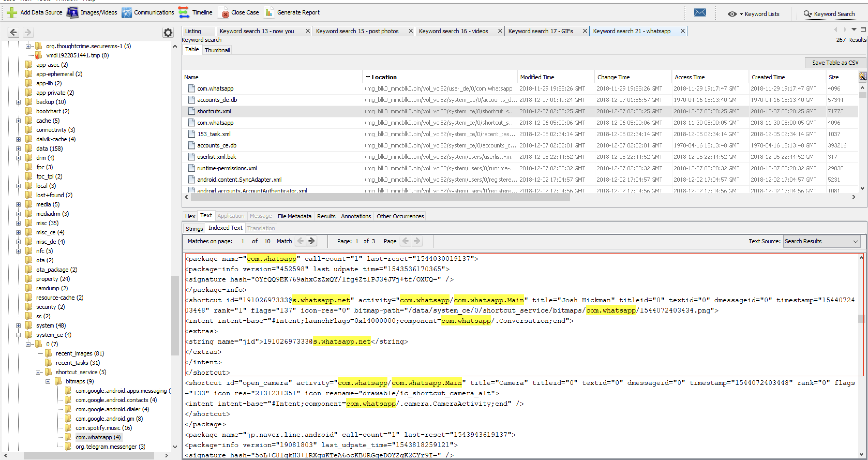Open the Other Occurrences tab

(x=400, y=216)
